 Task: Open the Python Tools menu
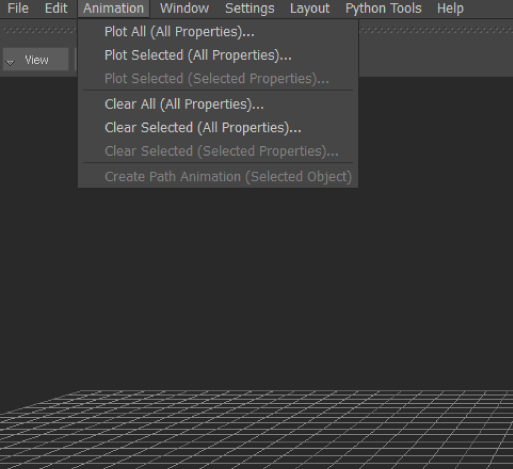[383, 8]
